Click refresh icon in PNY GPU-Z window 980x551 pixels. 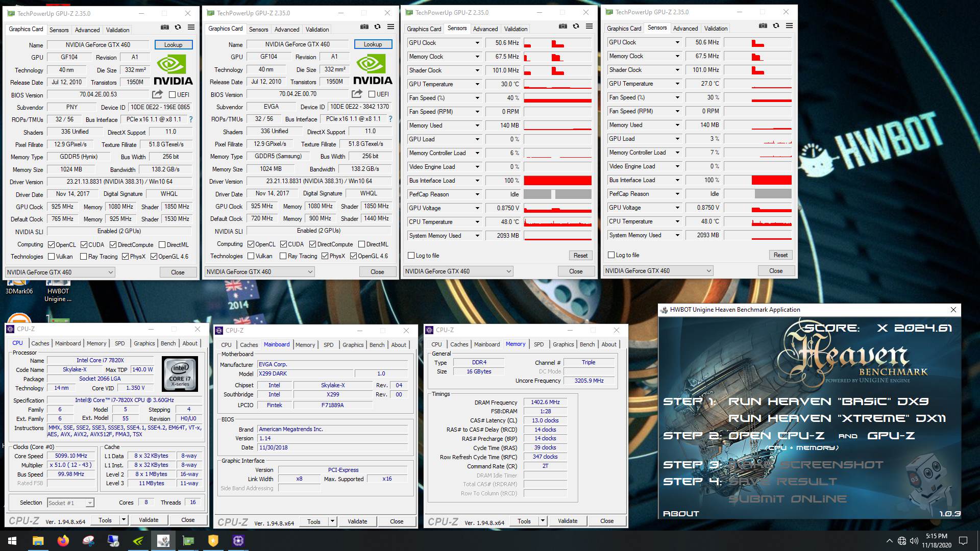(x=178, y=27)
